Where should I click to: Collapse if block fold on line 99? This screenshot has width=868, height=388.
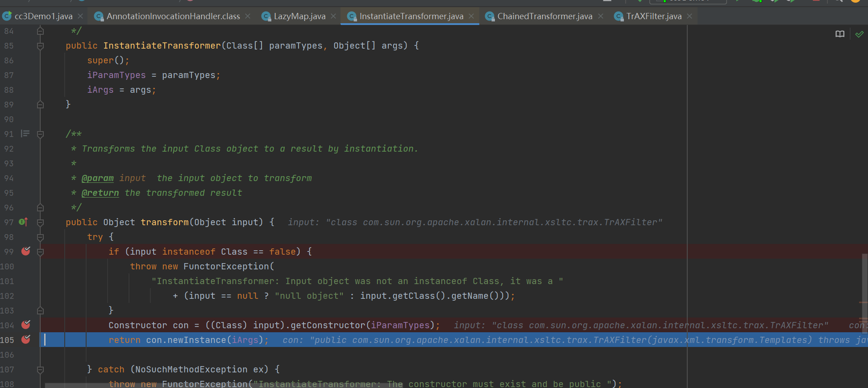pyautogui.click(x=40, y=252)
